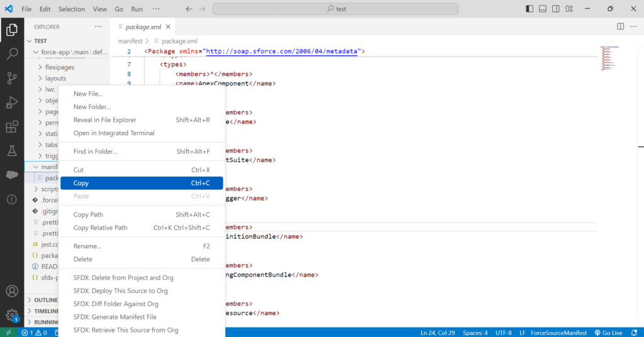Open the Extensions view icon
The width and height of the screenshot is (644, 337).
click(11, 127)
